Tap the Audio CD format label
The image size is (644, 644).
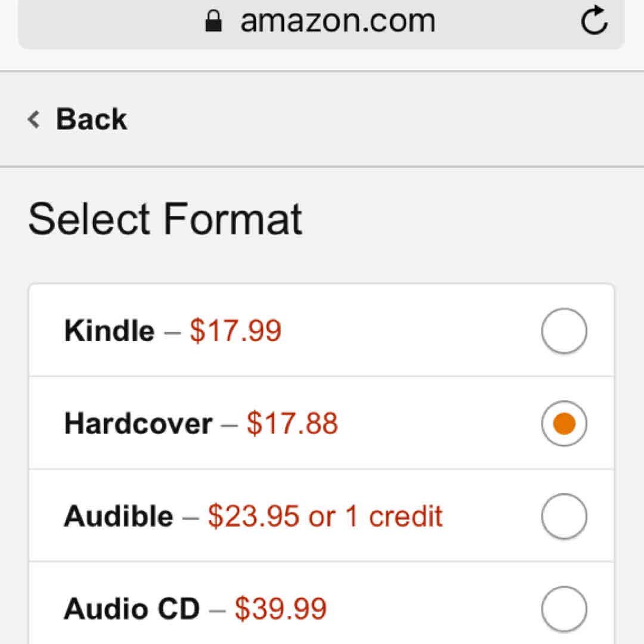pyautogui.click(x=131, y=609)
